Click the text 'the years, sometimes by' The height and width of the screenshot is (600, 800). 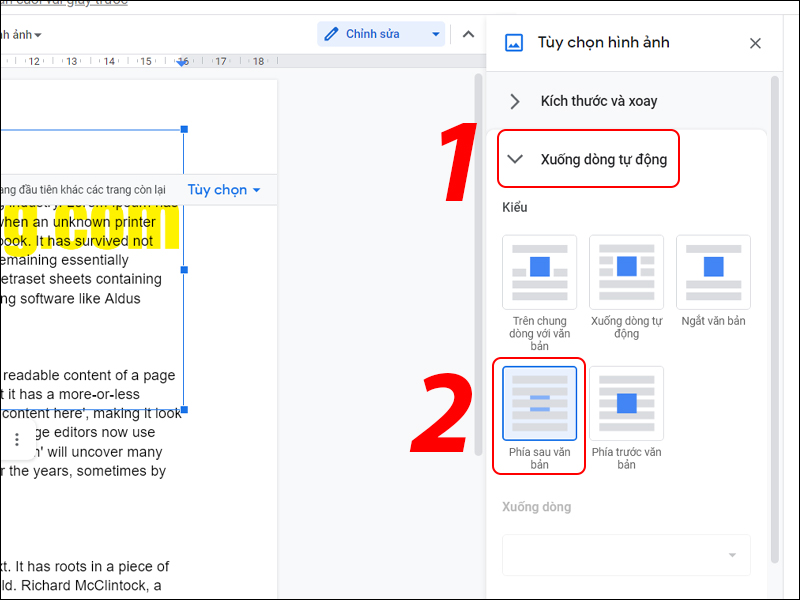[87, 471]
